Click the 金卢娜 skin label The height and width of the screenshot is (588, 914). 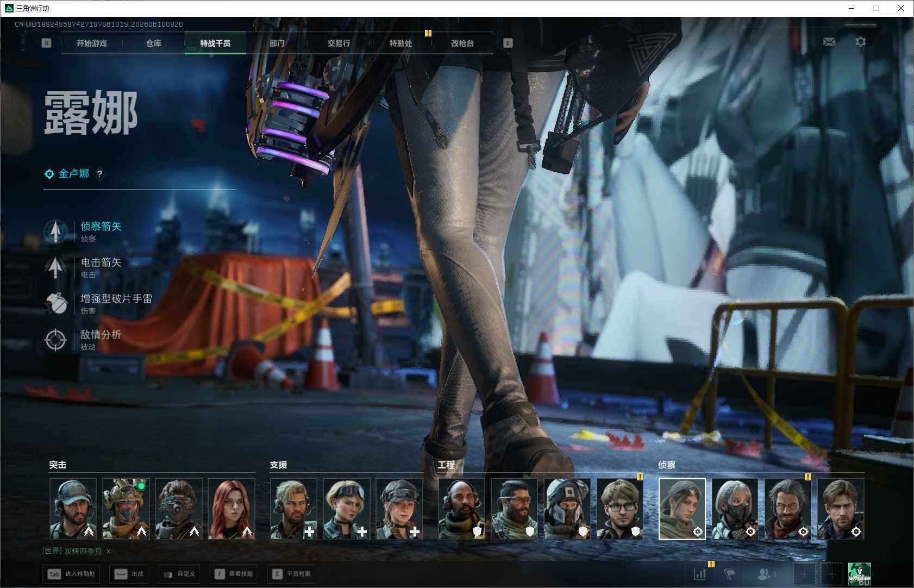click(74, 173)
